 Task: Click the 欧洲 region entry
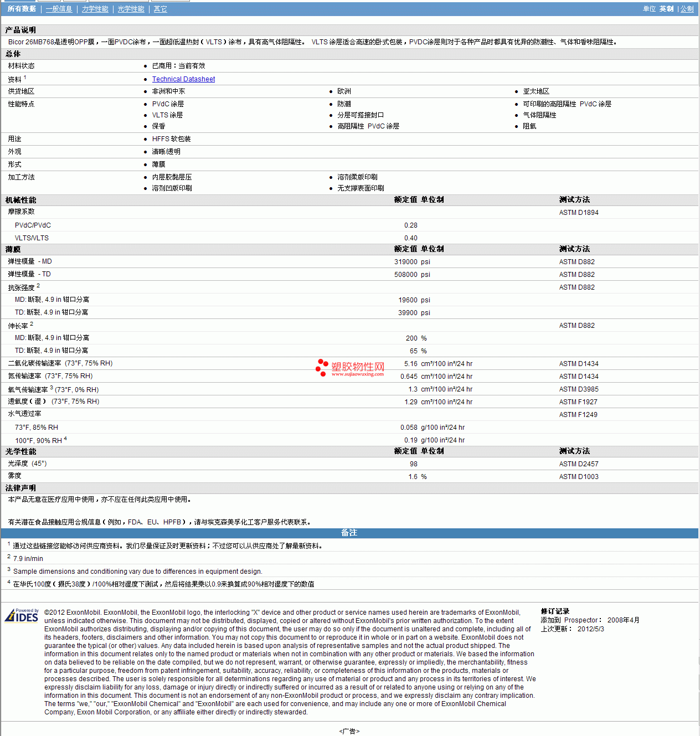point(344,91)
